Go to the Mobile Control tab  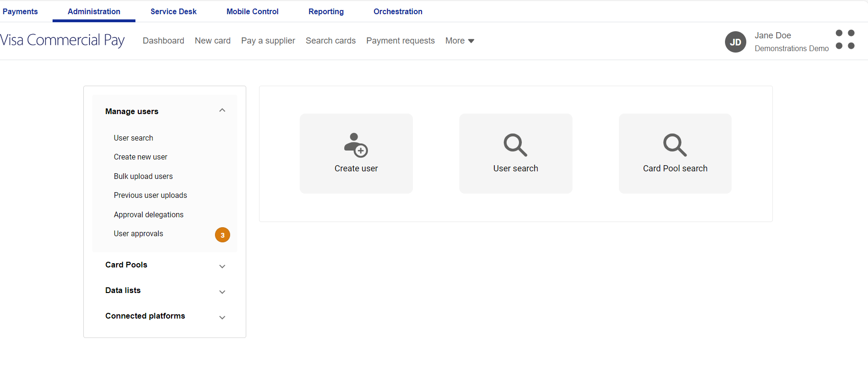click(252, 11)
